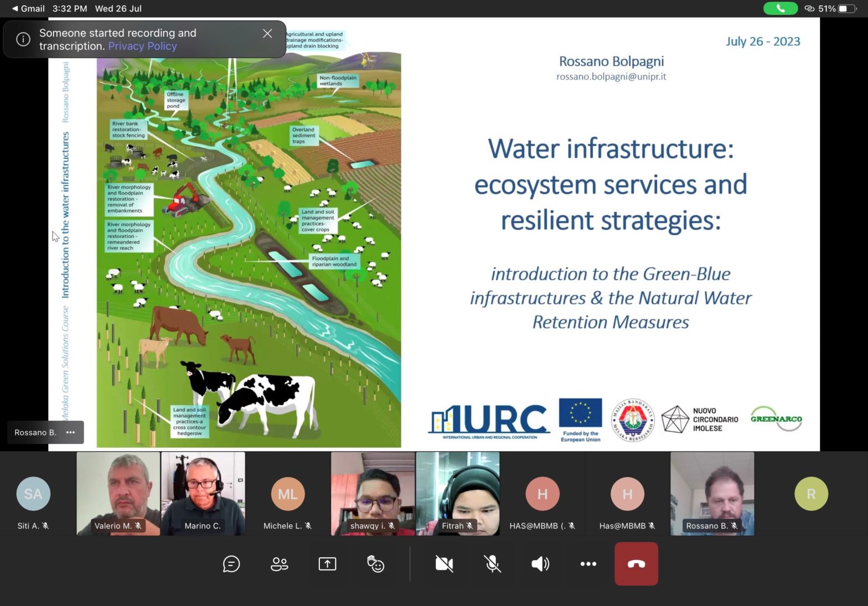Open more actions ellipsis in toolbar
This screenshot has width=868, height=606.
click(x=588, y=564)
